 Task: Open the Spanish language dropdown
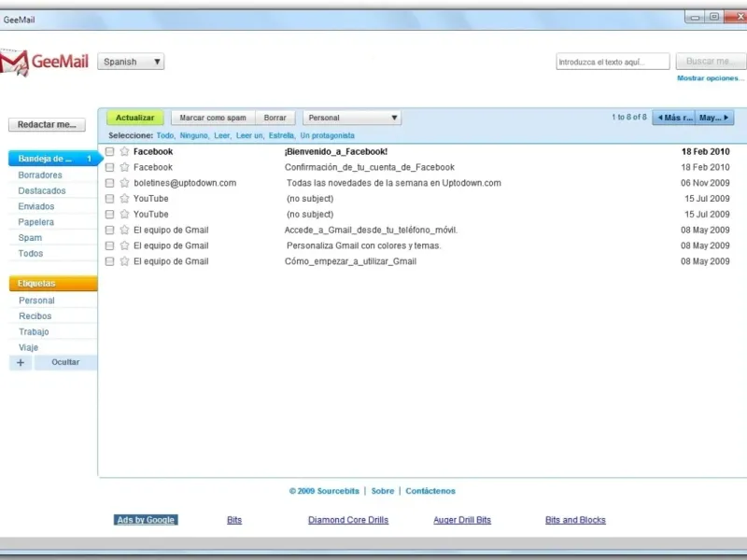[x=131, y=62]
